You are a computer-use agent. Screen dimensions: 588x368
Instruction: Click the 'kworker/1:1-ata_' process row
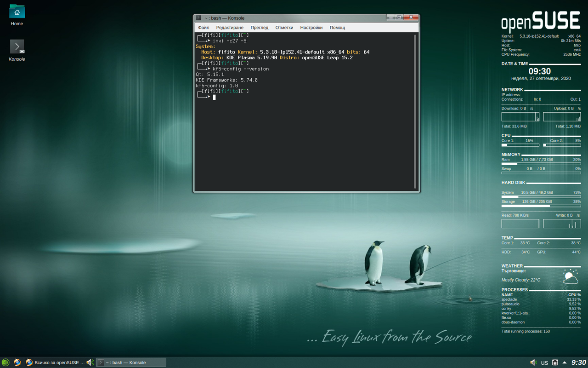pos(541,313)
